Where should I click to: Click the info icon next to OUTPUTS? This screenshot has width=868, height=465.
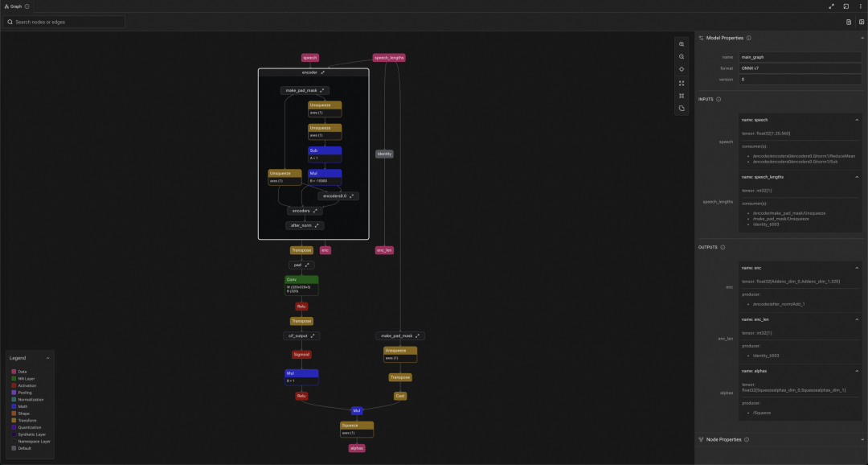coord(723,248)
